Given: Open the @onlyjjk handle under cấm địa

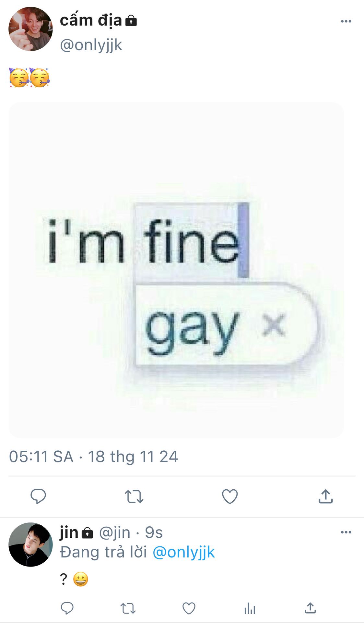Looking at the screenshot, I should [91, 45].
